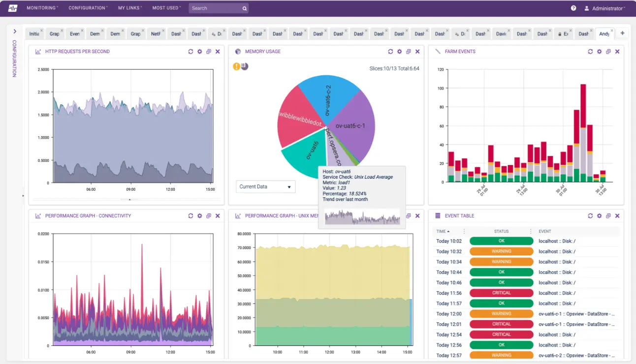Click the Today 12:54 time cell
The image size is (636, 364).
point(449,334)
